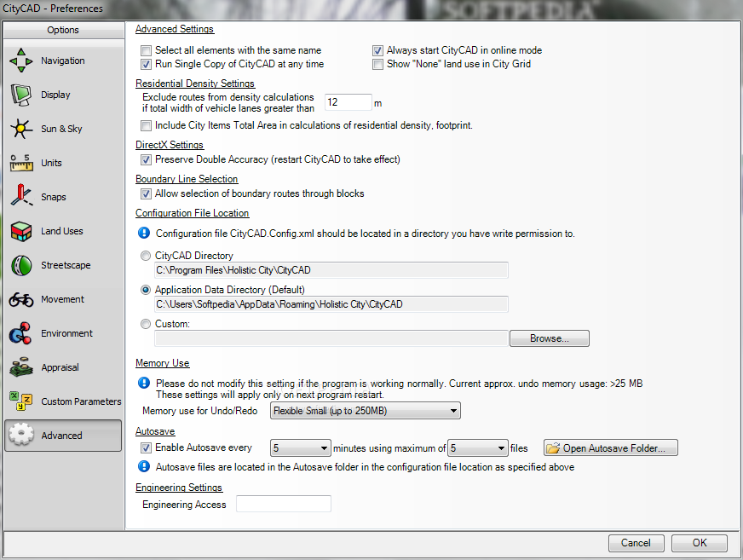Click the Engineering Settings heading
Image resolution: width=743 pixels, height=560 pixels.
179,488
